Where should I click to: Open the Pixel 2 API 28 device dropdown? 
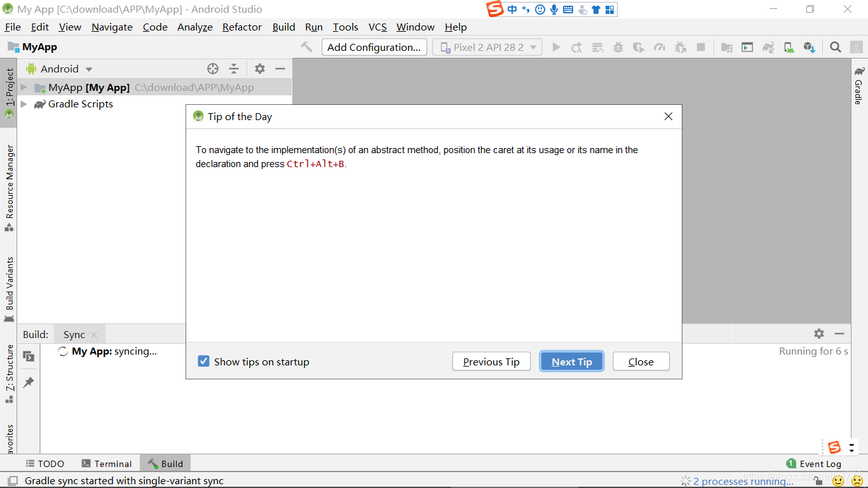[487, 47]
